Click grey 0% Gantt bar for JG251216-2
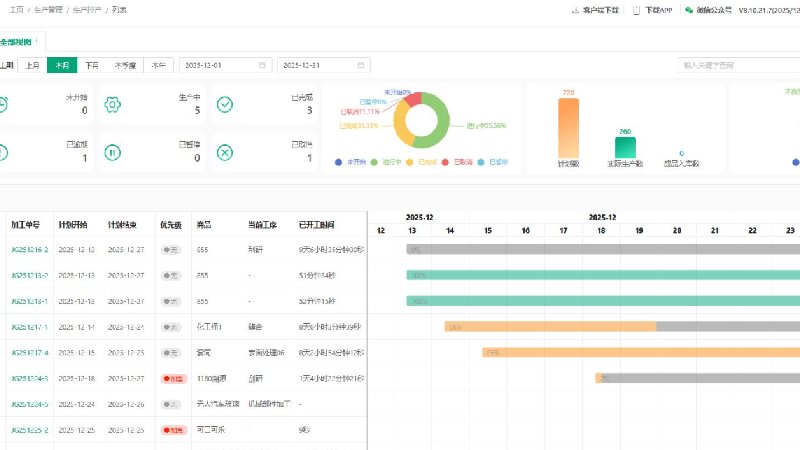 tap(603, 249)
